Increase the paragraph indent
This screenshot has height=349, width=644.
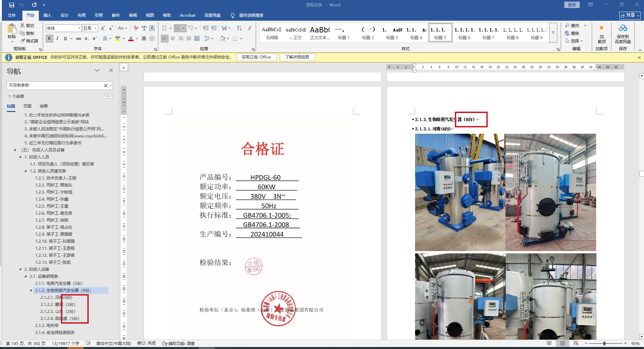214,28
